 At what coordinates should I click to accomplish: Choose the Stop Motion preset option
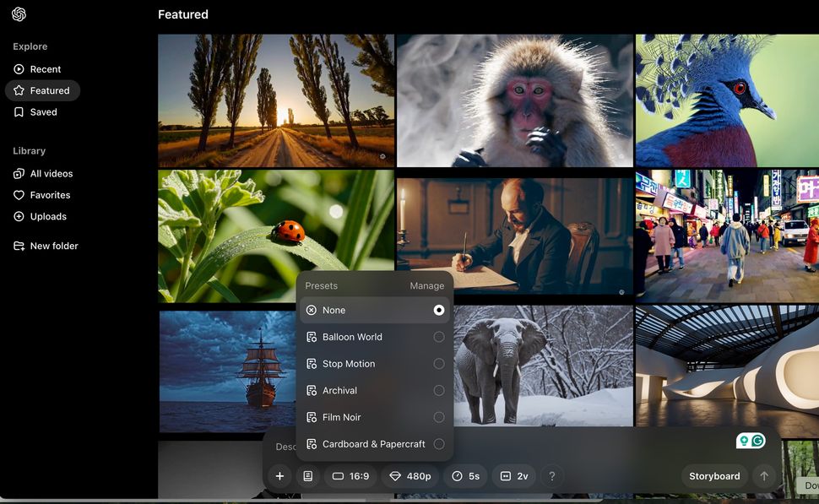(x=375, y=364)
